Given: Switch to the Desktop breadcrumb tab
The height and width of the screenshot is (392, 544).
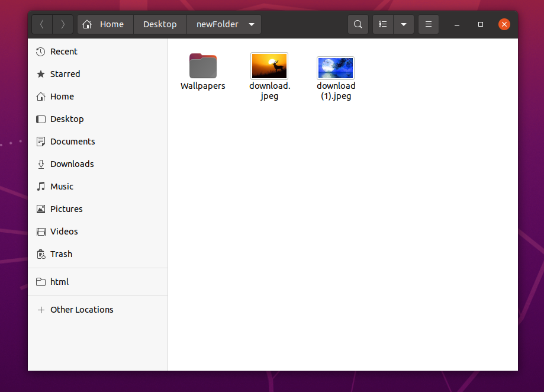Looking at the screenshot, I should tap(159, 24).
